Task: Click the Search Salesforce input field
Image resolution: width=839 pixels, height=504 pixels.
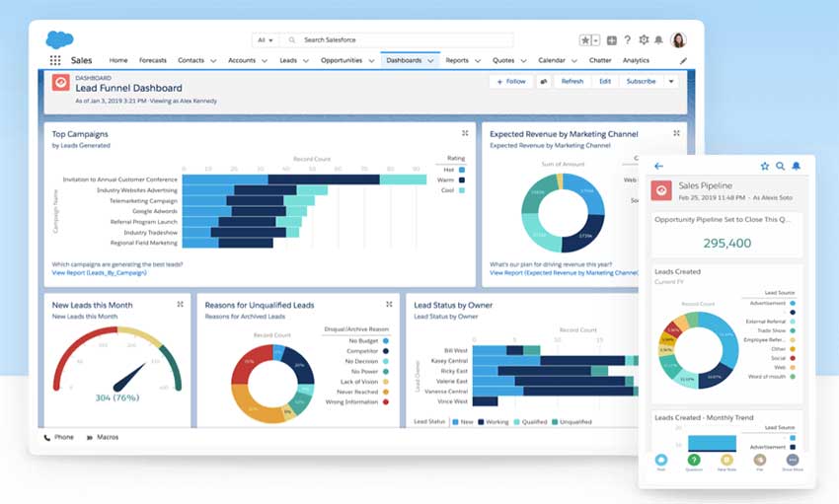Action: tap(396, 40)
